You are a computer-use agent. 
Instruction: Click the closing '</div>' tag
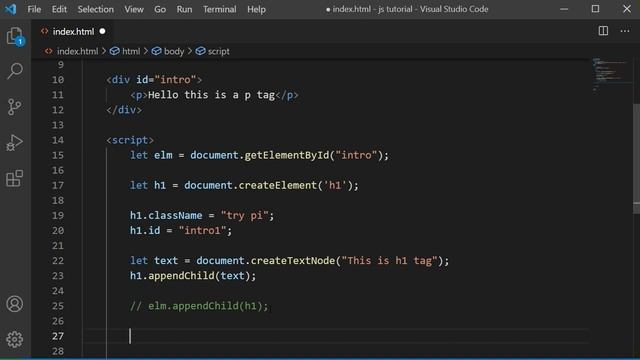(x=124, y=110)
